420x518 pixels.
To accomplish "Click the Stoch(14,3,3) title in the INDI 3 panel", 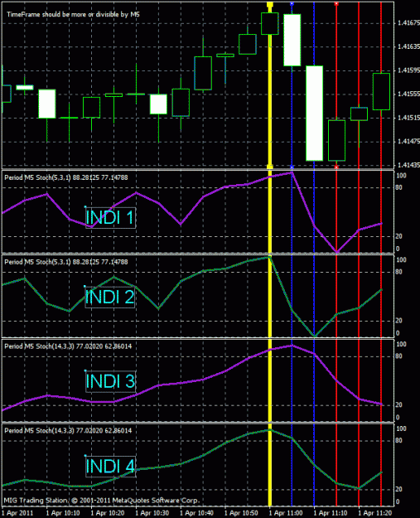I will click(x=68, y=346).
